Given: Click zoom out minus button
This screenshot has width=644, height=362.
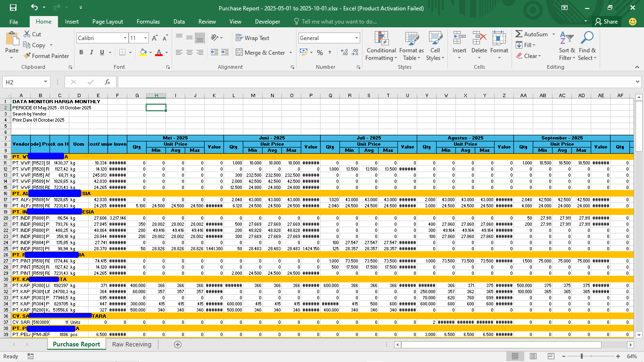Looking at the screenshot, I should point(565,356).
